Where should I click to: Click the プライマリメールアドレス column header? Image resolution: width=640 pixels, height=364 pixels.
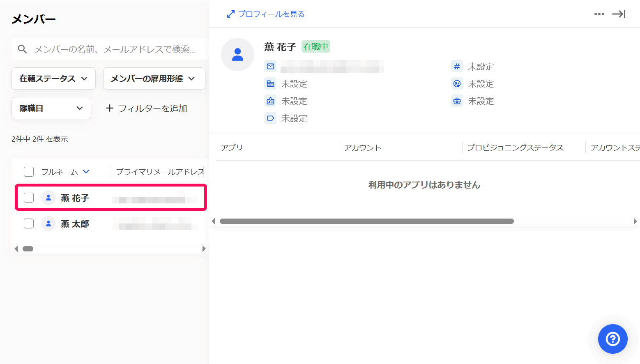pyautogui.click(x=160, y=172)
